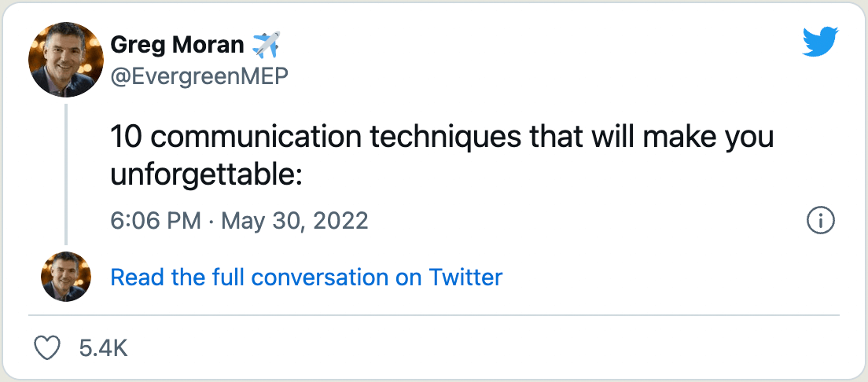Viewport: 868px width, 382px height.
Task: Click the small avatar beside the conversation link
Action: [x=66, y=277]
